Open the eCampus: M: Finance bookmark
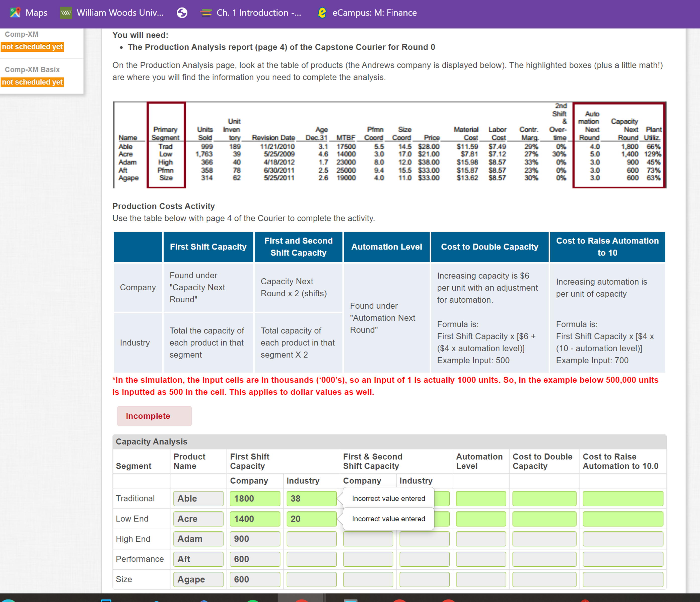700x602 pixels. [374, 13]
